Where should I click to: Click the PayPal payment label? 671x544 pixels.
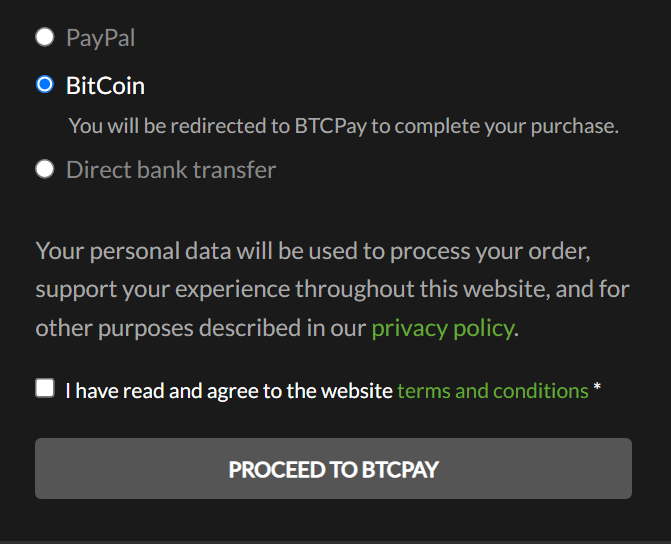pos(100,38)
